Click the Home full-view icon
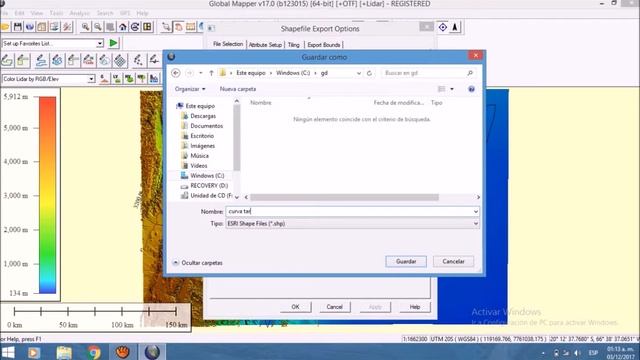Screen dimensions: 640x360 tap(122, 27)
